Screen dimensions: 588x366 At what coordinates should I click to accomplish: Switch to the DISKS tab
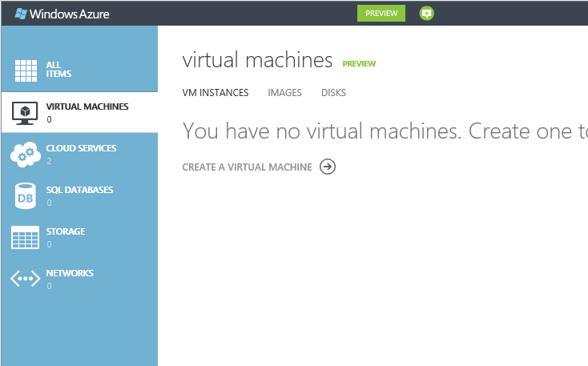coord(333,93)
